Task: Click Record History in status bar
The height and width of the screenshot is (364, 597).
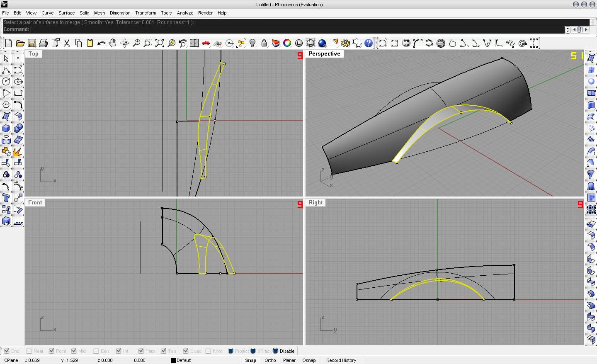Action: click(x=341, y=360)
